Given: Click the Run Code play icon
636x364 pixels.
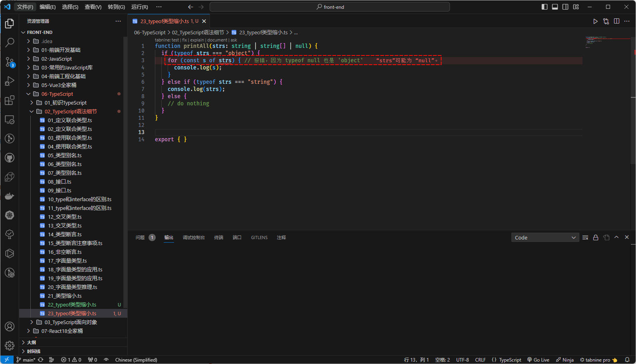Looking at the screenshot, I should tap(595, 21).
